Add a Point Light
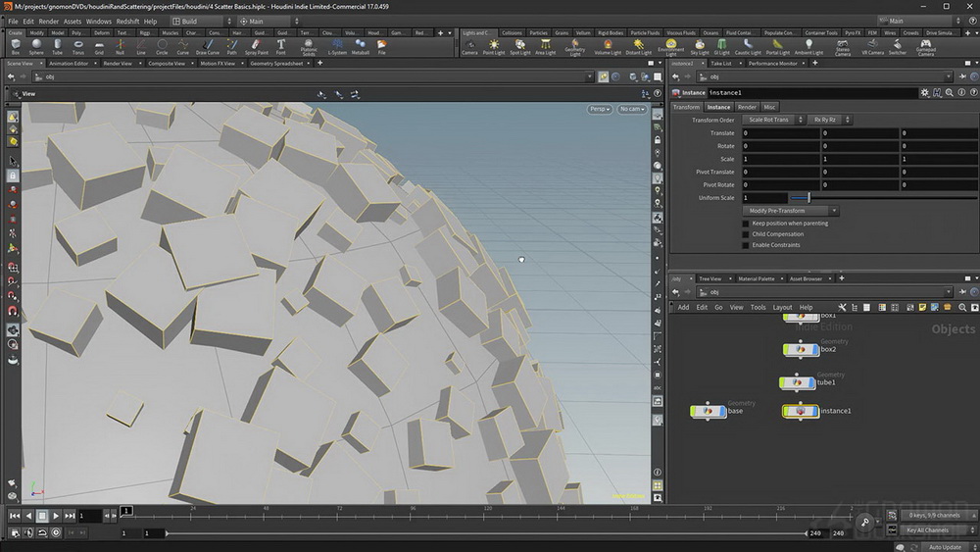This screenshot has width=980, height=552. 494,47
